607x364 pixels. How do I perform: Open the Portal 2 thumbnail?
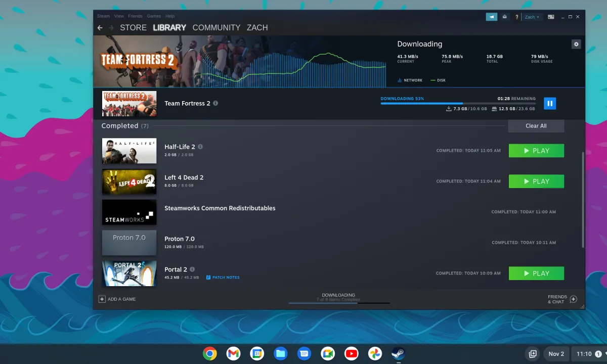click(x=129, y=274)
